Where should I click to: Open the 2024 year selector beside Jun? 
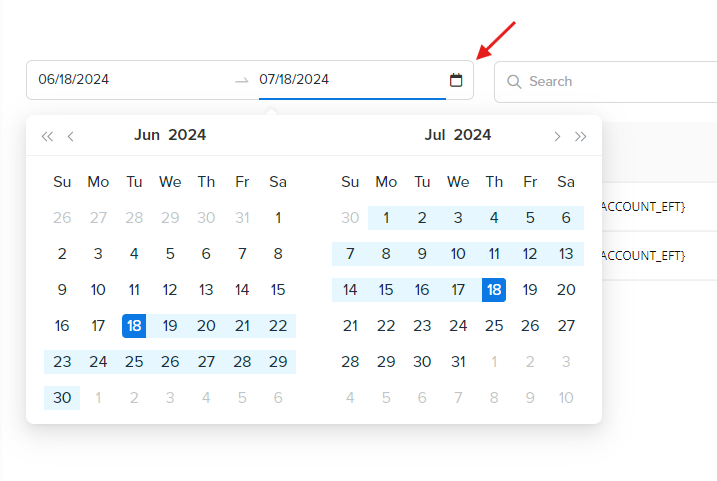click(x=187, y=135)
